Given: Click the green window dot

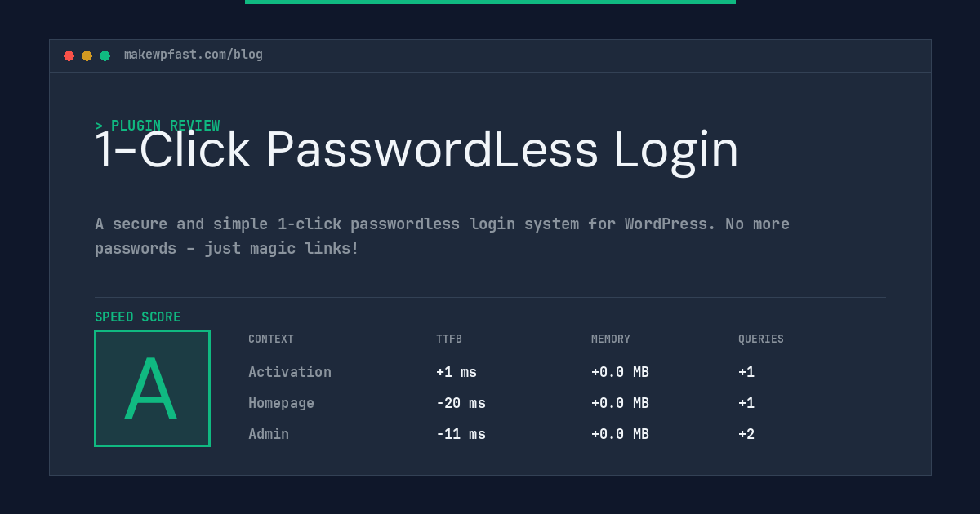Looking at the screenshot, I should pyautogui.click(x=105, y=55).
